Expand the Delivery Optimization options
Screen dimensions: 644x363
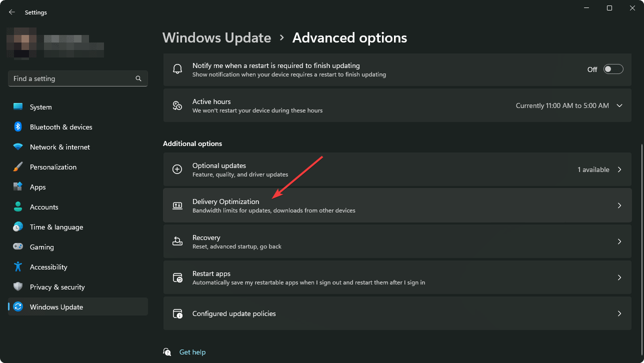click(619, 205)
